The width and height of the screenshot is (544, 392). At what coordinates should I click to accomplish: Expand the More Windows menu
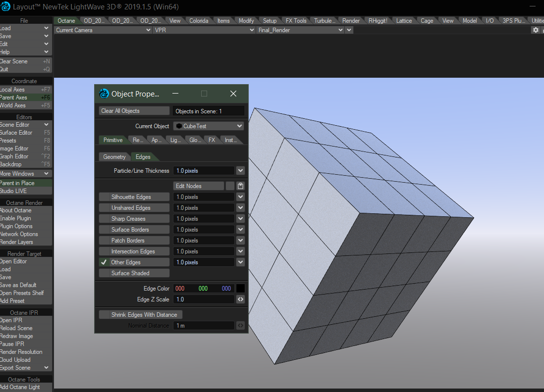click(26, 174)
